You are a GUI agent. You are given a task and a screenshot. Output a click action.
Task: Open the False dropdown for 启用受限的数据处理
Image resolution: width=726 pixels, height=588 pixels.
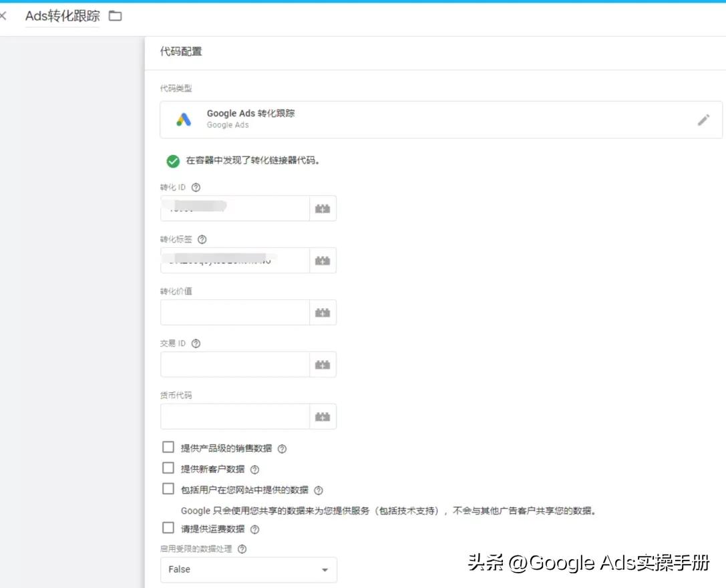(248, 570)
